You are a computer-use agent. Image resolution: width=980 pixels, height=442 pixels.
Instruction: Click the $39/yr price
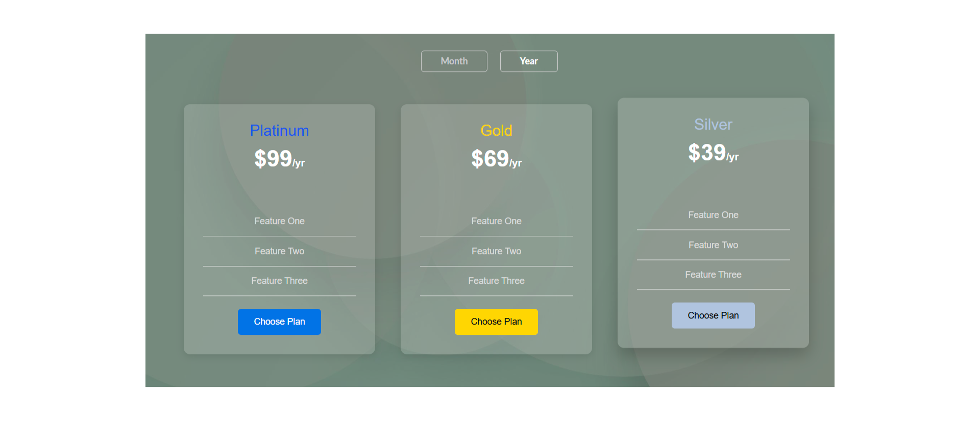coord(713,153)
